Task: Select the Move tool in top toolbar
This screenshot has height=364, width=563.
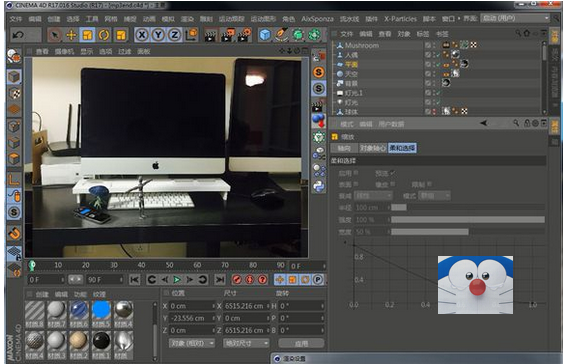Action: [71, 35]
